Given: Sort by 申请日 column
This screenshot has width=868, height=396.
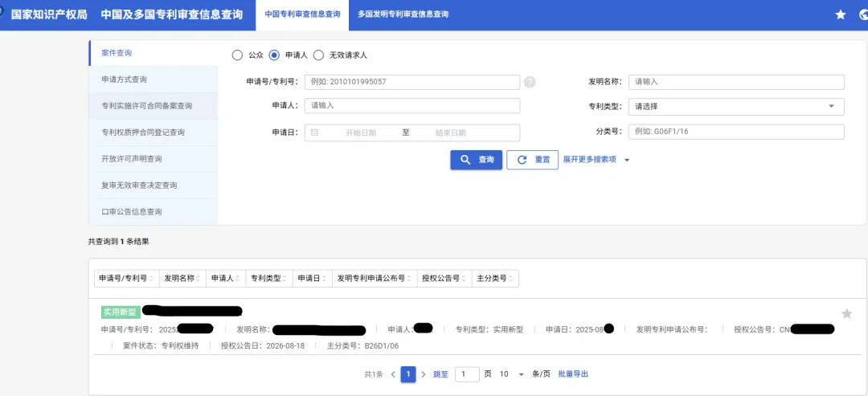Looking at the screenshot, I should pyautogui.click(x=312, y=279).
